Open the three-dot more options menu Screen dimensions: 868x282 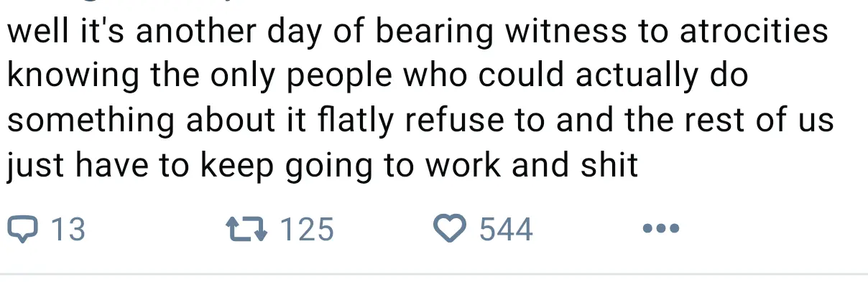coord(660,230)
